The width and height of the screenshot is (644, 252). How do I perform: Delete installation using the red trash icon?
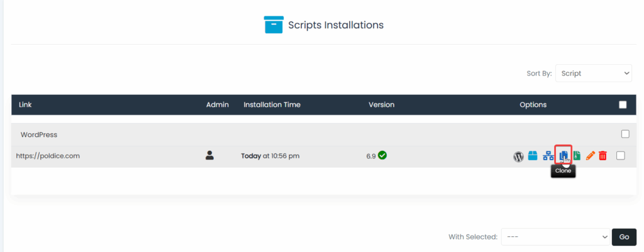(602, 156)
